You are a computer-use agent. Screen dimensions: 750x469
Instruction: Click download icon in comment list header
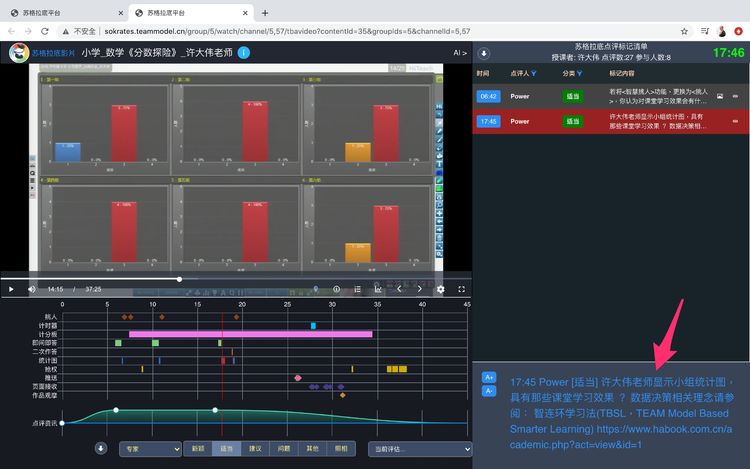point(484,53)
